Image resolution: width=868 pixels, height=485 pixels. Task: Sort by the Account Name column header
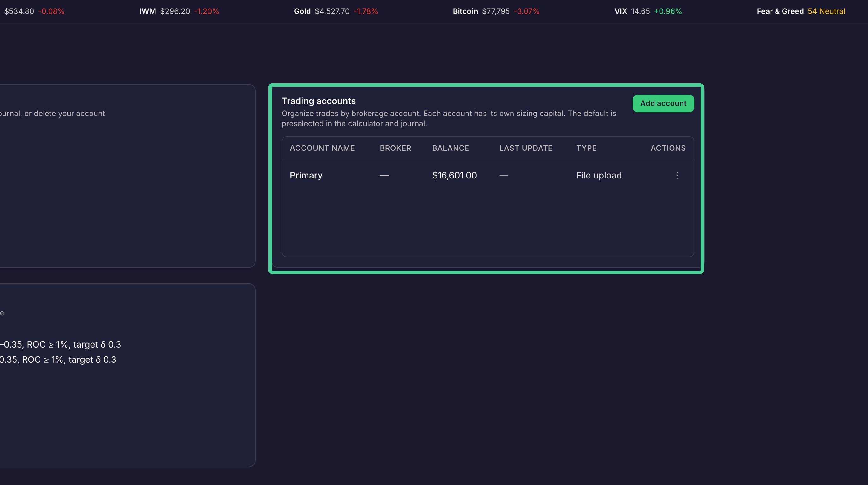click(322, 148)
